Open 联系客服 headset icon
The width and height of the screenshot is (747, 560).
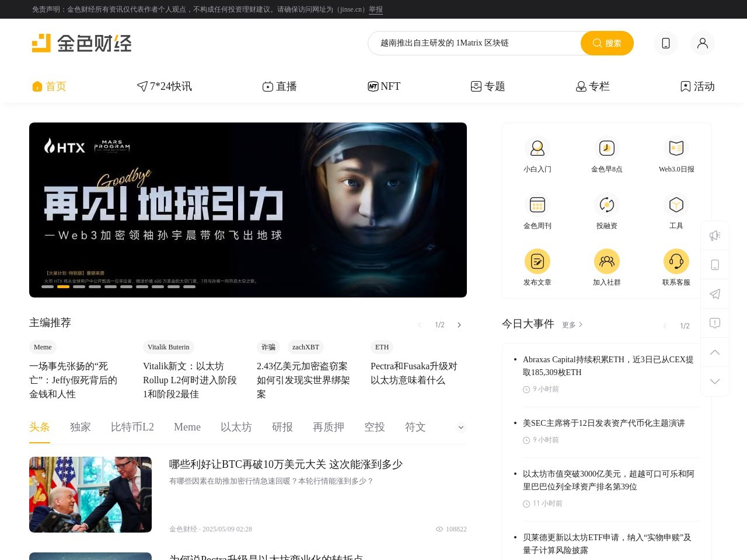pyautogui.click(x=676, y=261)
